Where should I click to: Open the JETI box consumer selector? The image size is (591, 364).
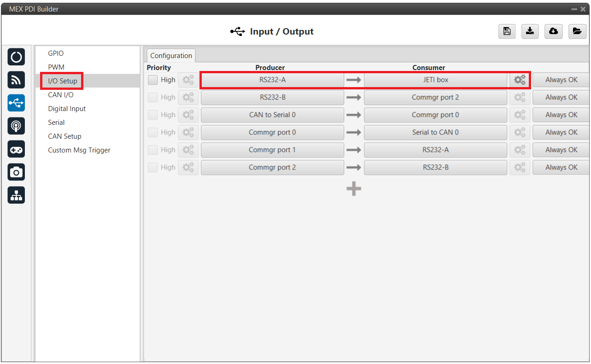[435, 80]
